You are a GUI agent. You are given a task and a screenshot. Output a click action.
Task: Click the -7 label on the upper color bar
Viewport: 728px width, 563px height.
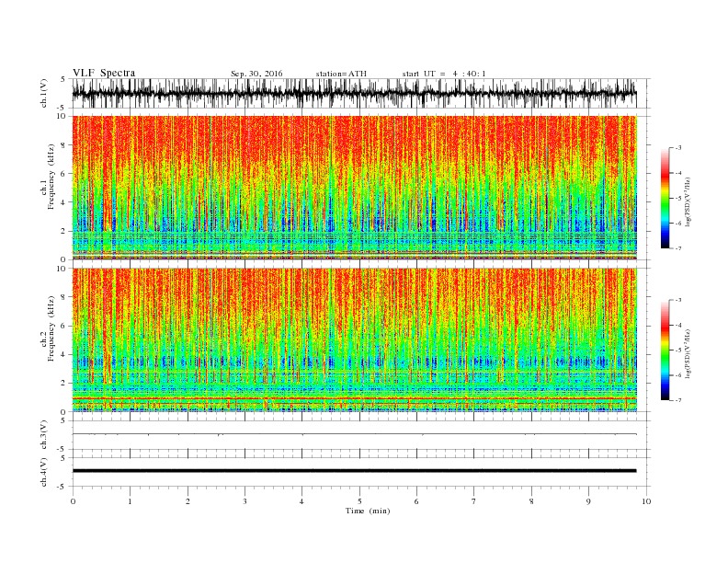click(677, 248)
